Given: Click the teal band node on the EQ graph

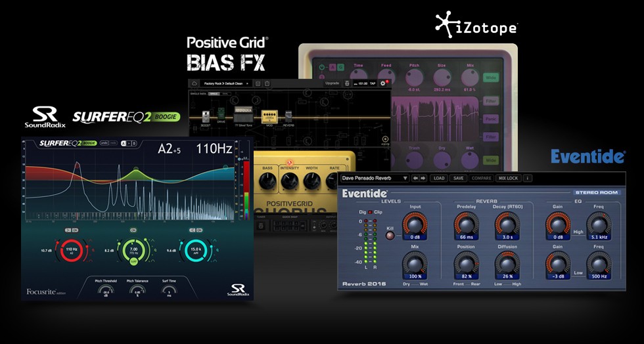Looking at the screenshot, I should [225, 167].
